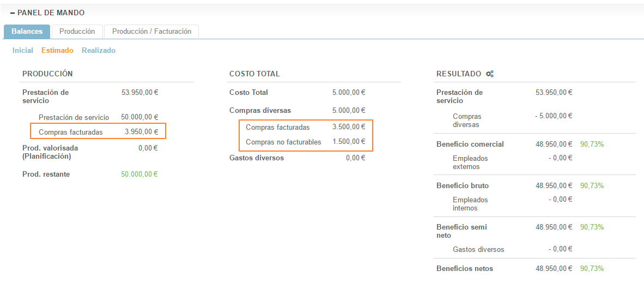Select the Realizado balance view

click(x=99, y=51)
